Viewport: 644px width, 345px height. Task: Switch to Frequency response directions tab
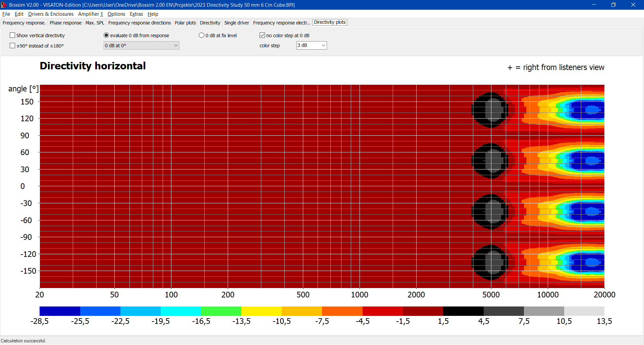pyautogui.click(x=140, y=23)
